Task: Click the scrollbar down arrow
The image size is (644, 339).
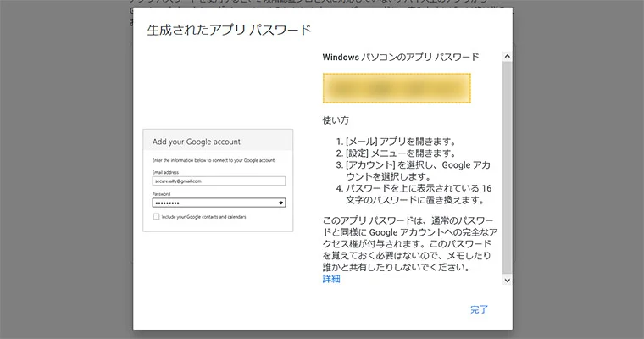Action: pos(508,281)
